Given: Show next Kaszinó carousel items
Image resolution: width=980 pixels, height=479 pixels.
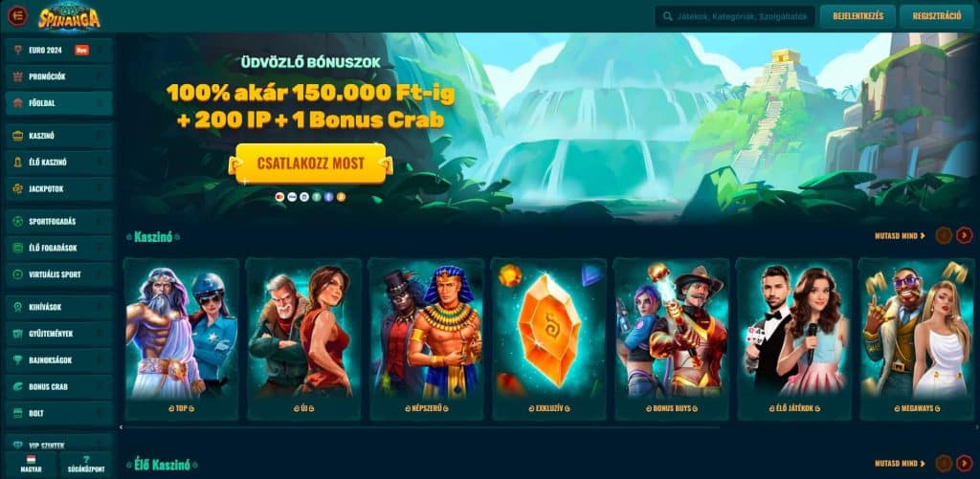Looking at the screenshot, I should (965, 235).
